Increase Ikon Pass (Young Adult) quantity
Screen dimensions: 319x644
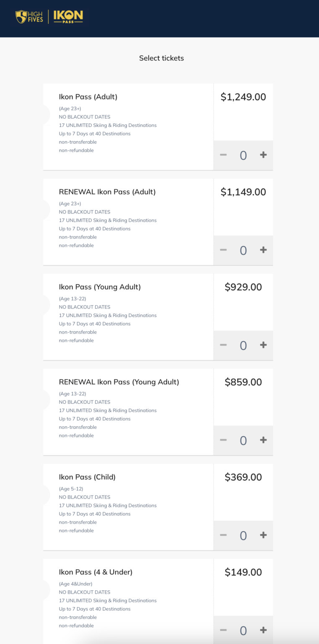click(x=263, y=345)
